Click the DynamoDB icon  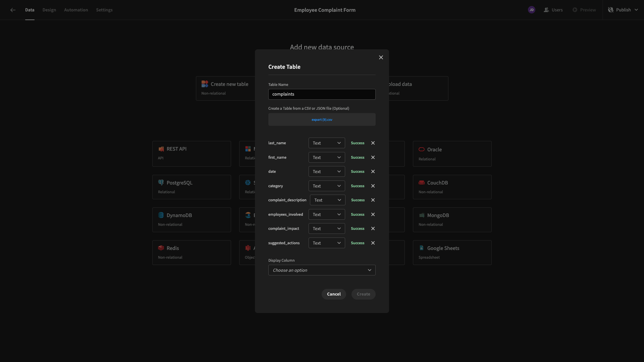[x=161, y=215]
